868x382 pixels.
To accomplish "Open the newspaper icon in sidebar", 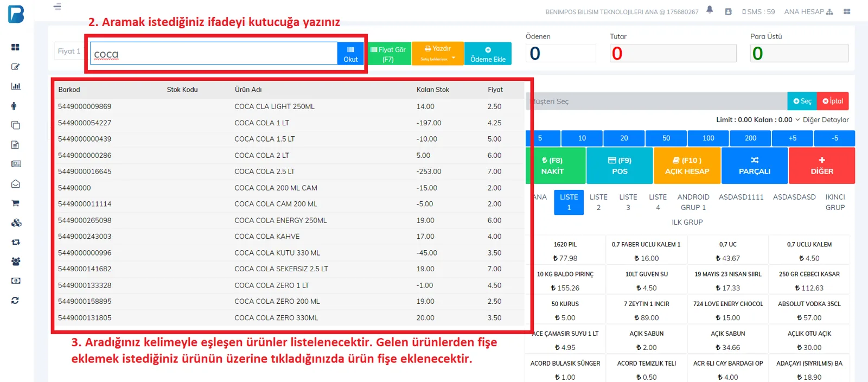I will (16, 164).
